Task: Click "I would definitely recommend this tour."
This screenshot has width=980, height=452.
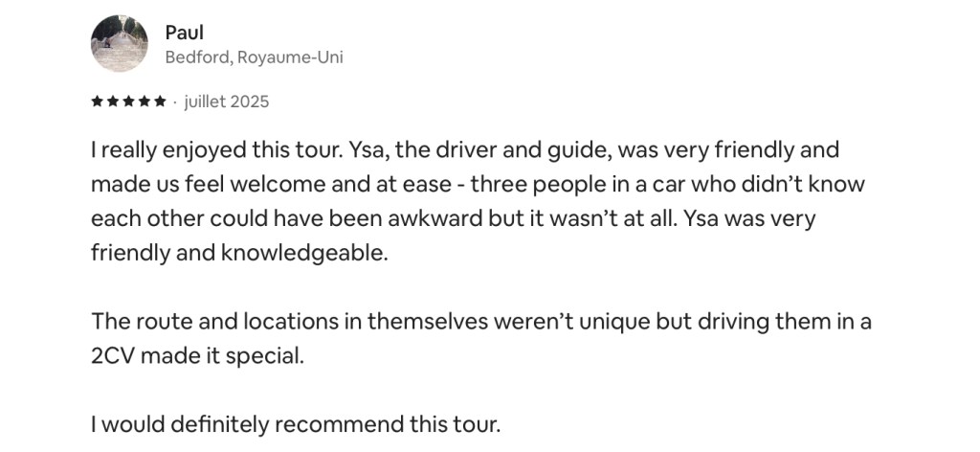Action: click(296, 424)
